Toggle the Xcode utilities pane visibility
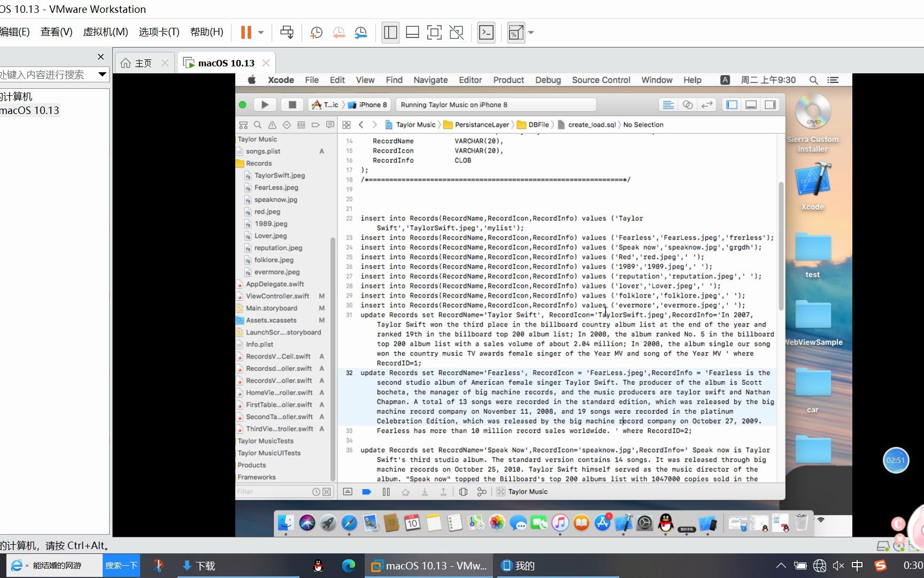Screen dimensions: 924x578 click(770, 105)
